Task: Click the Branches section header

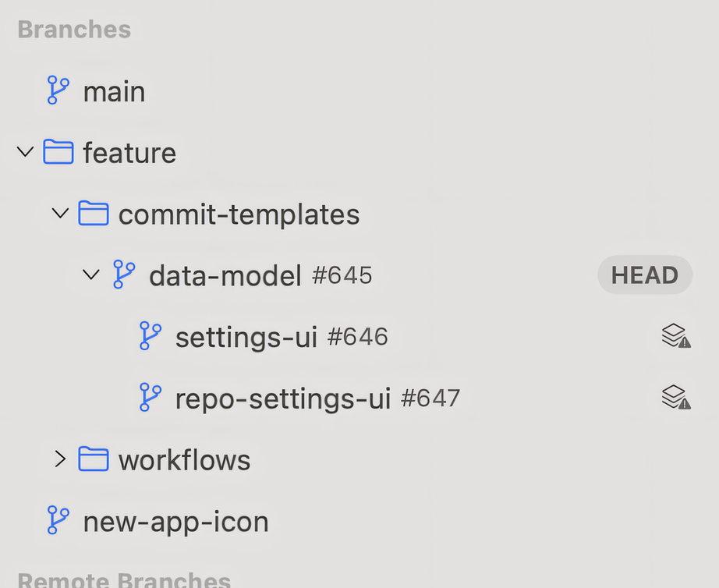Action: click(74, 30)
